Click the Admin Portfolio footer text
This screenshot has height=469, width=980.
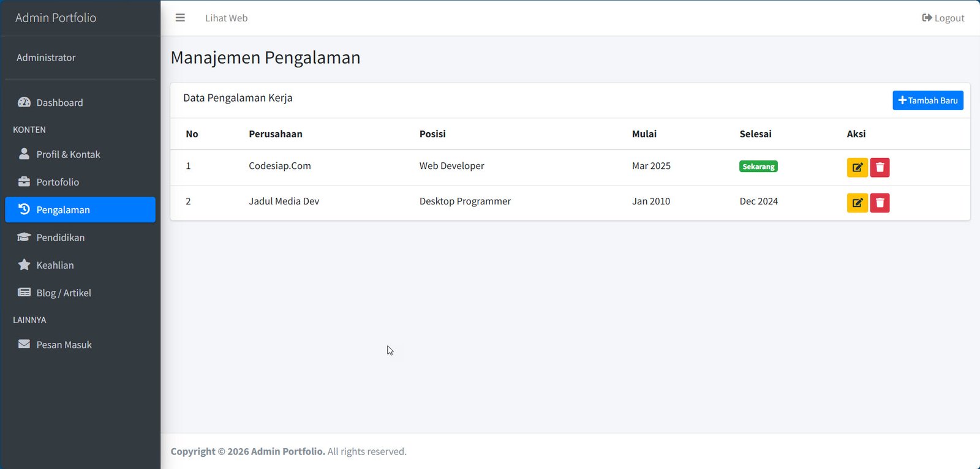point(288,451)
